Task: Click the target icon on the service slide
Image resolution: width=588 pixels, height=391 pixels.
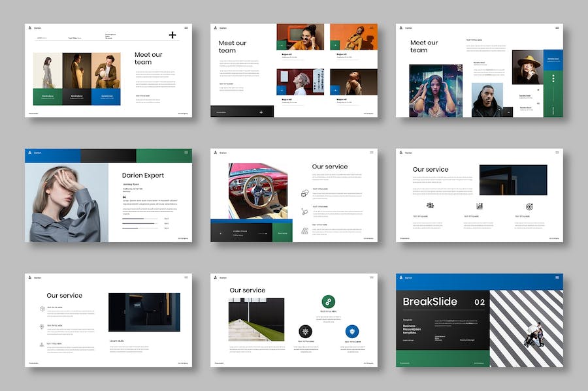Action: 529,206
